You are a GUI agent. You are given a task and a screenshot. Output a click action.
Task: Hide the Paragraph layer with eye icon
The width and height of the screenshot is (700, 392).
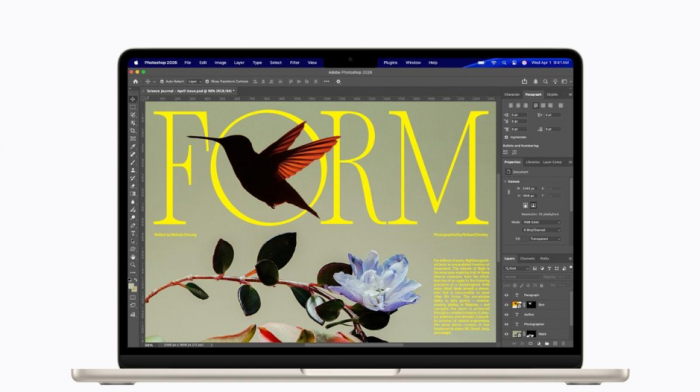(x=506, y=295)
